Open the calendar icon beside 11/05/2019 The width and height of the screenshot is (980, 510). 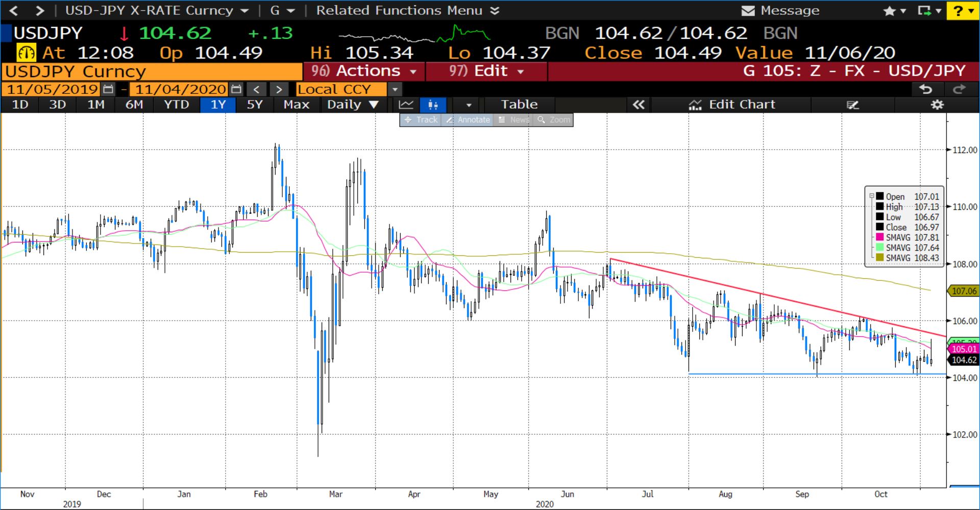click(x=108, y=89)
